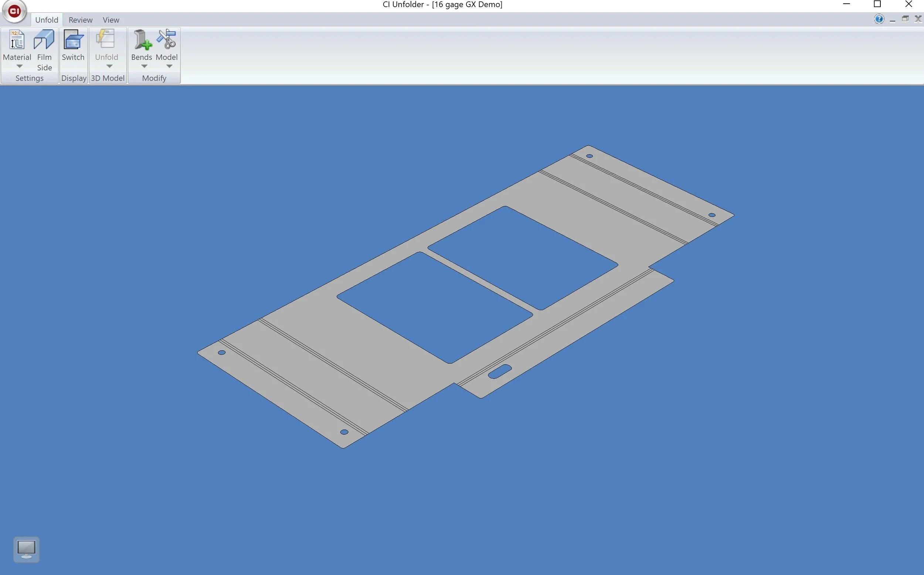The image size is (924, 575).
Task: Expand the Bends dropdown arrow
Action: pyautogui.click(x=144, y=66)
